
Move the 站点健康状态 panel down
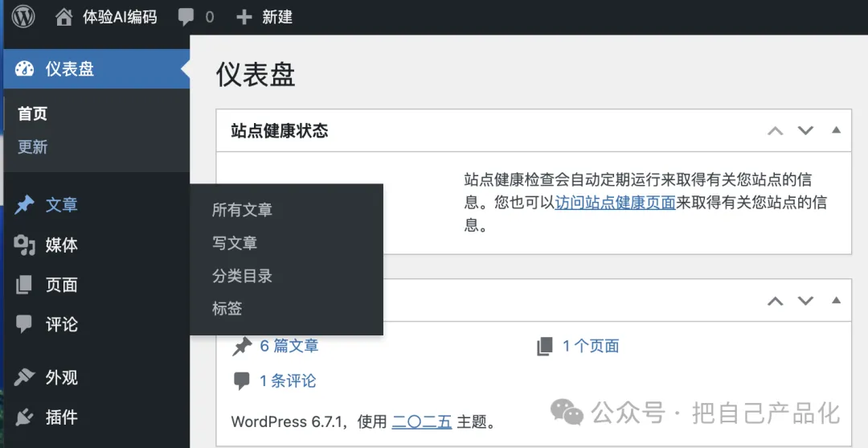coord(805,130)
